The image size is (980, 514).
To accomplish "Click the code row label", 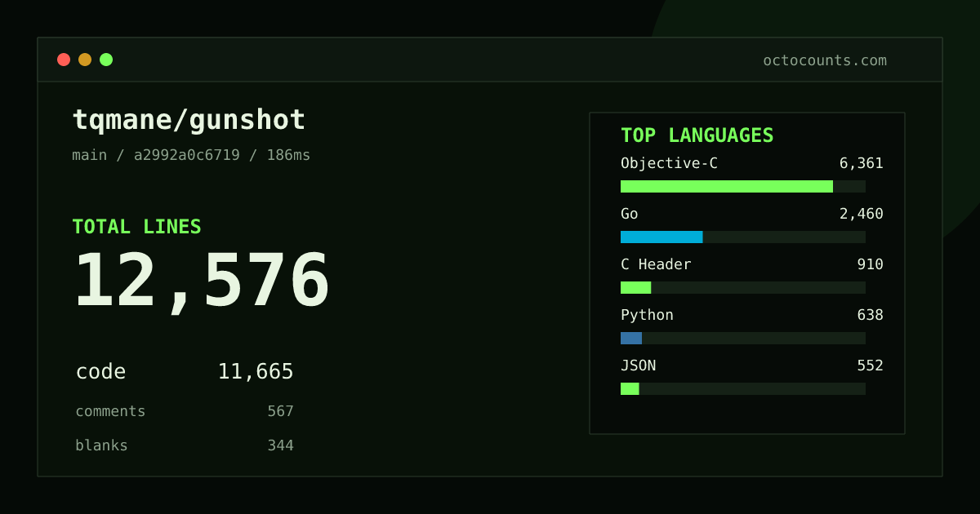I will click(x=100, y=372).
